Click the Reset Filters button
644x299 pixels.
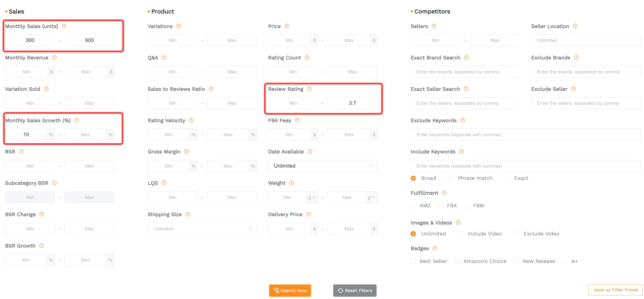click(355, 290)
